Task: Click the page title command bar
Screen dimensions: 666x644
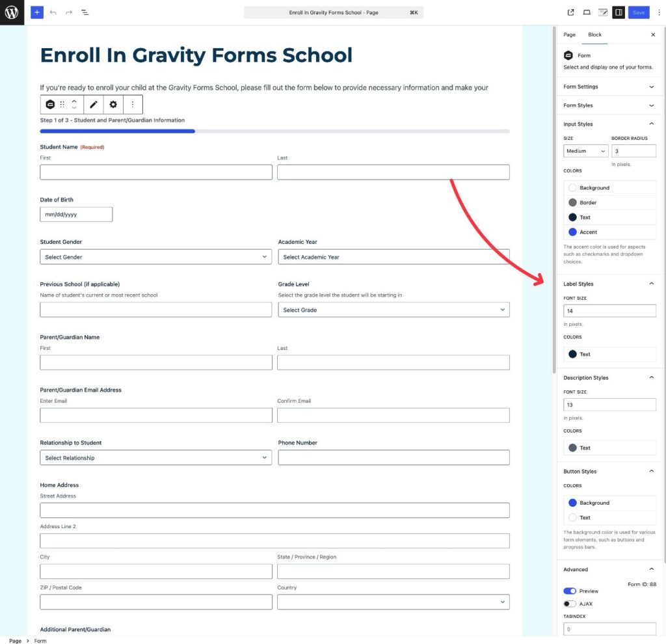Action: coord(334,12)
